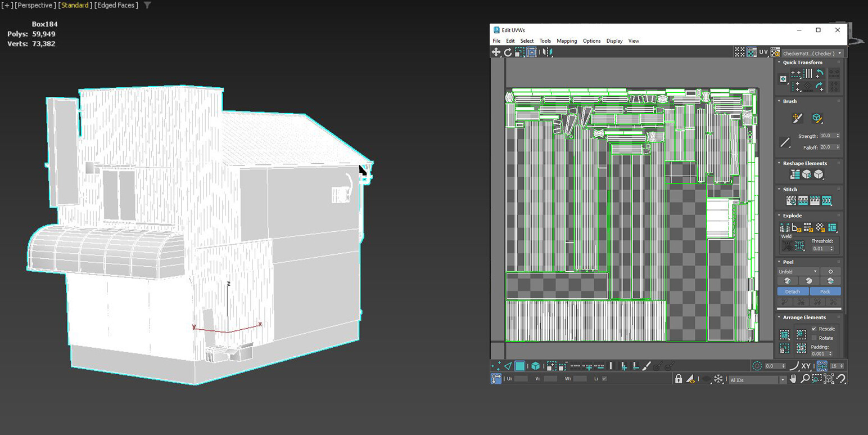Click the Pack button in the Peel rollout
Viewport: 868px width, 435px height.
pyautogui.click(x=825, y=292)
